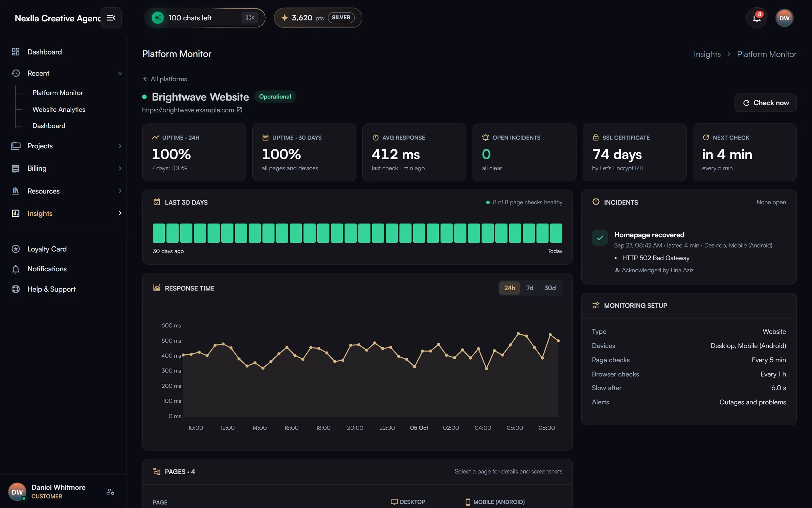Click the Billing receipt icon in sidebar
This screenshot has width=812, height=508.
point(16,168)
